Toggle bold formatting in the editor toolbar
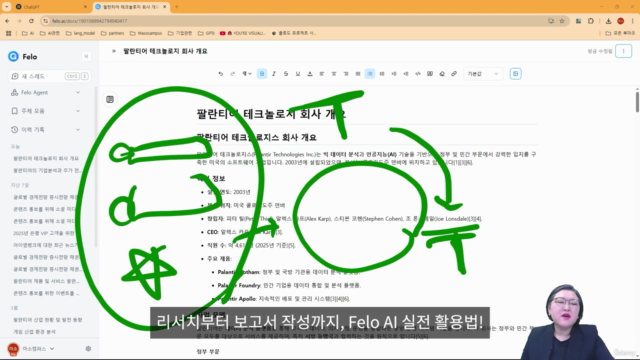This screenshot has height=360, width=640. coord(262,74)
